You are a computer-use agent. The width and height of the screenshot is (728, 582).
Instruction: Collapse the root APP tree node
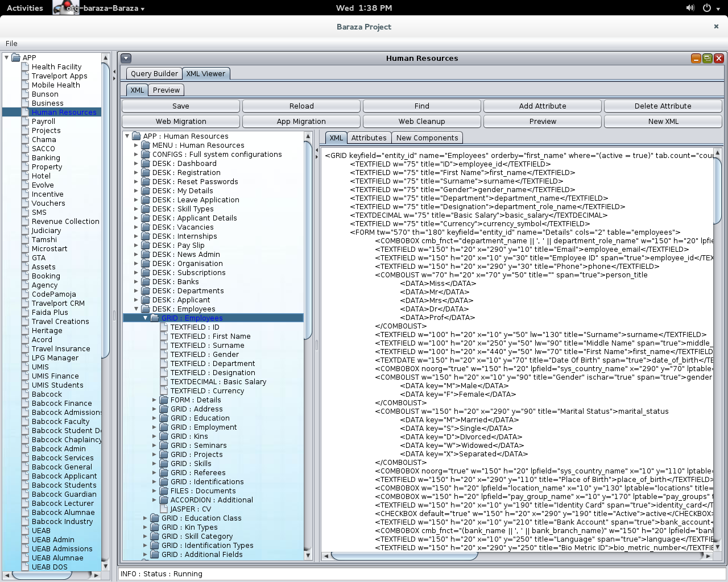[x=6, y=57]
